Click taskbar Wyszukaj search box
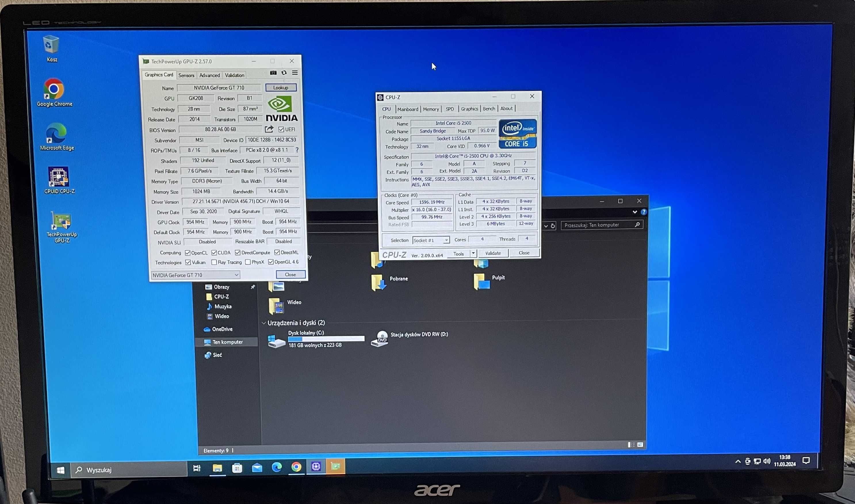 click(x=129, y=470)
